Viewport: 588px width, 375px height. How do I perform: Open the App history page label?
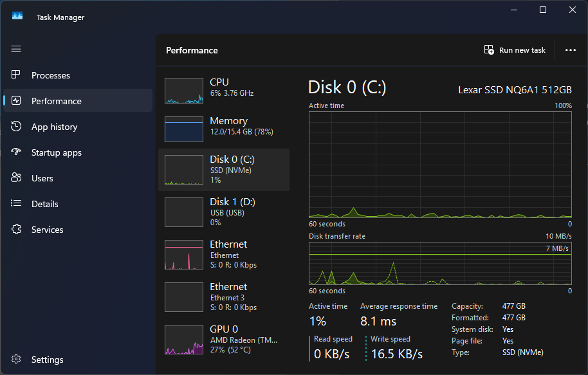[54, 127]
